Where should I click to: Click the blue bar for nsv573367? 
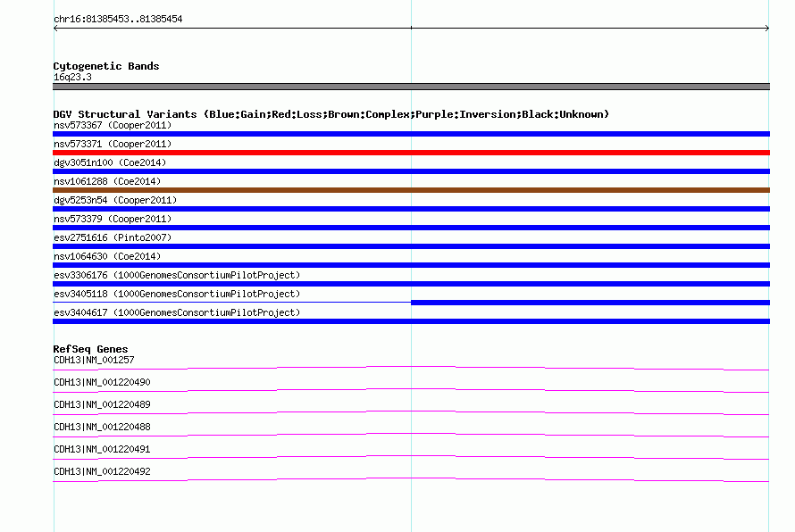coord(411,134)
